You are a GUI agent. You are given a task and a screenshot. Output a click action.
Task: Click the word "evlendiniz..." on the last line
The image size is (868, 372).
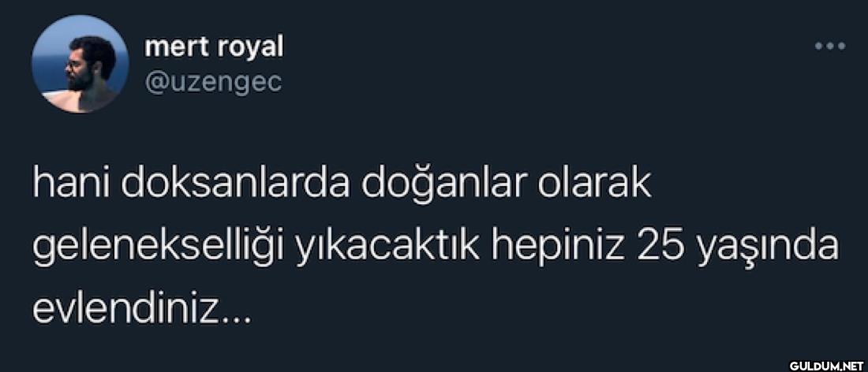coord(142,310)
